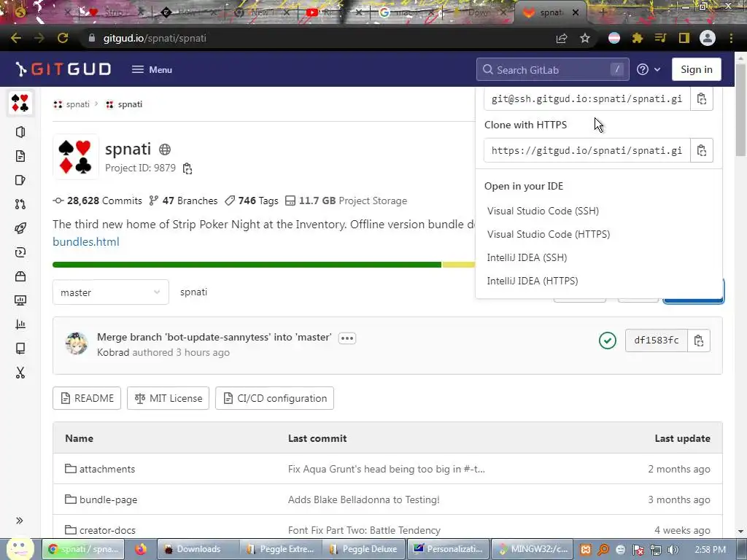The image size is (747, 560).
Task: Select the SSH clone URL field
Action: (x=587, y=98)
